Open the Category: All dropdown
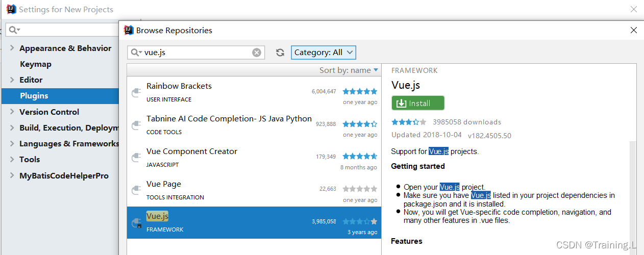This screenshot has width=644, height=255. pyautogui.click(x=324, y=52)
